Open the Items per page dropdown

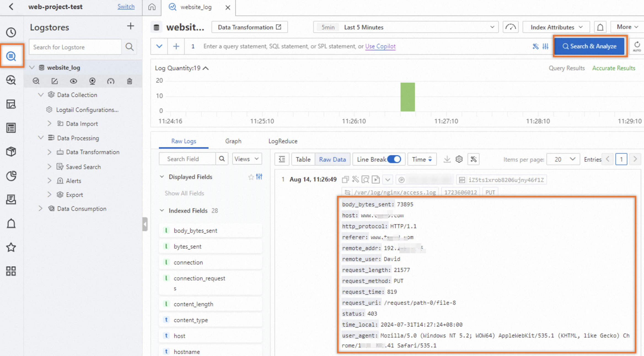pos(563,159)
